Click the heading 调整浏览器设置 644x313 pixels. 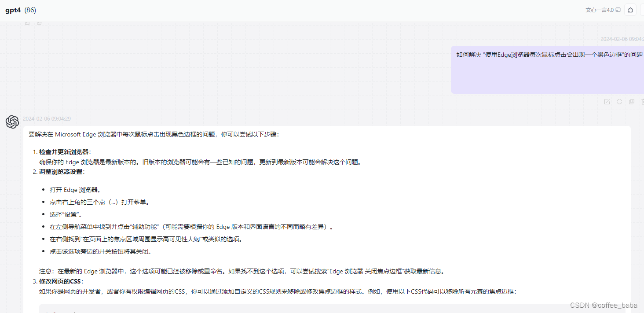click(62, 172)
